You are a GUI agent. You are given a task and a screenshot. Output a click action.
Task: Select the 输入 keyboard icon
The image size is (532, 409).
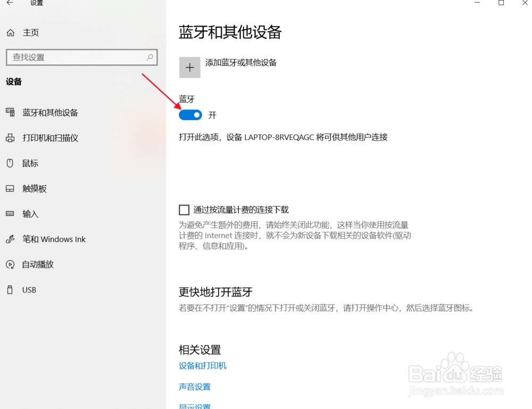click(11, 214)
